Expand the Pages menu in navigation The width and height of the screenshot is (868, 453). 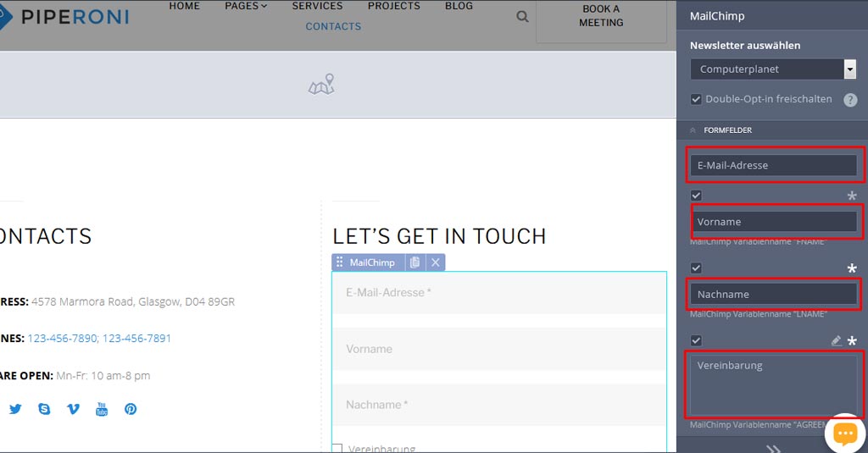coord(246,6)
